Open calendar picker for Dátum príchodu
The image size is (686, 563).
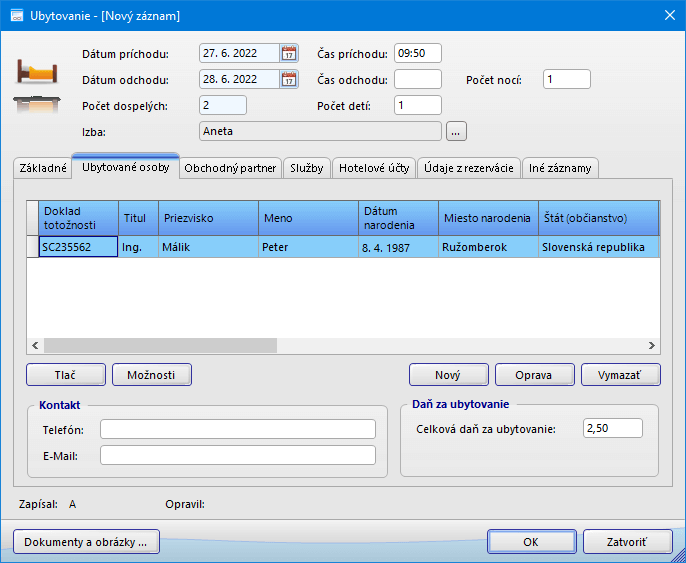(x=289, y=54)
